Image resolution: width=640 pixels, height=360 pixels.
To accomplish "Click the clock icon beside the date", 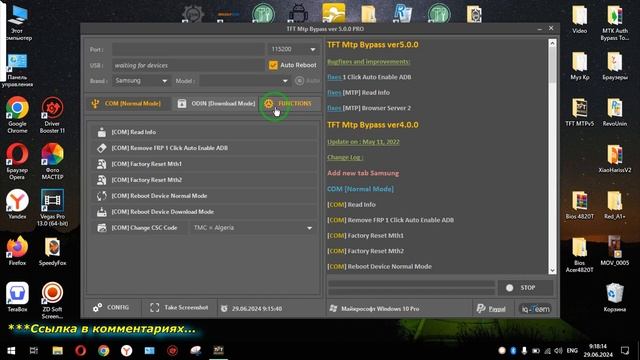I will tap(224, 309).
